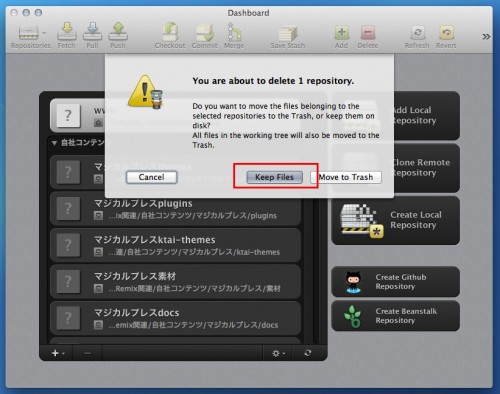Click the question-mark thumbnail of マジカルプレス素材
This screenshot has height=394, width=500.
(x=68, y=281)
